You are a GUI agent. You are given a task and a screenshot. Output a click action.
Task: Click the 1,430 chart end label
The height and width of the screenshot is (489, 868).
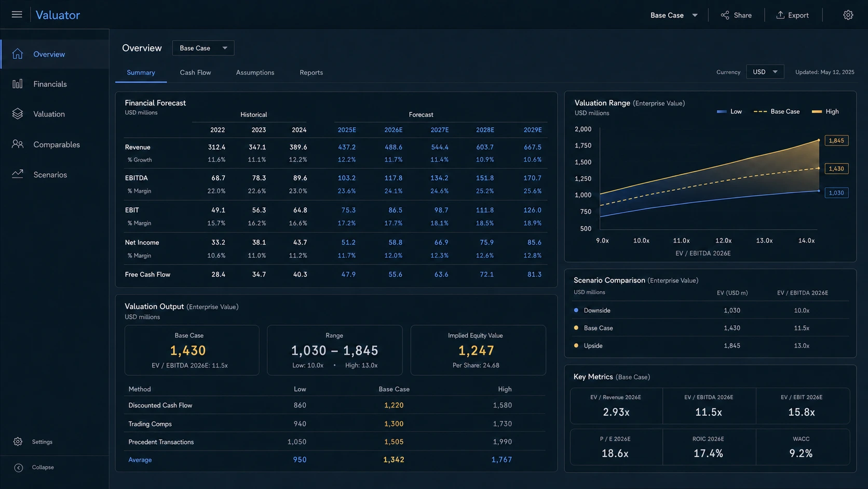click(836, 168)
